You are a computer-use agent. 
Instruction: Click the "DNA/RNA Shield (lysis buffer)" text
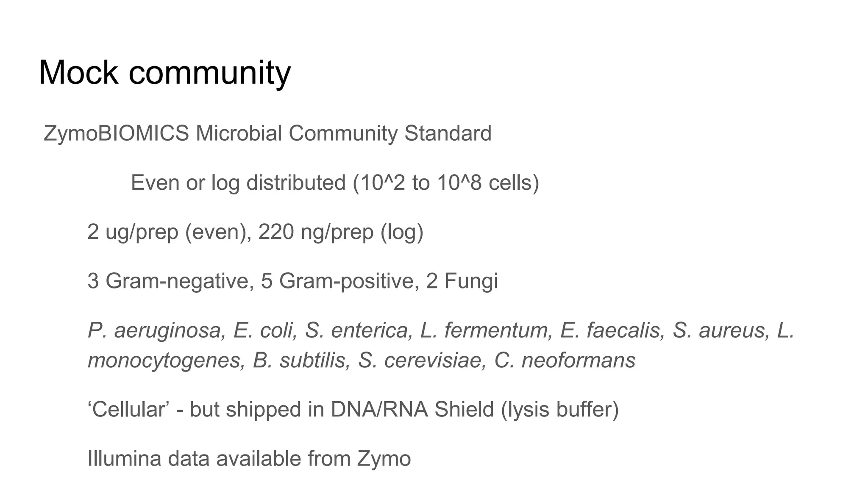475,410
